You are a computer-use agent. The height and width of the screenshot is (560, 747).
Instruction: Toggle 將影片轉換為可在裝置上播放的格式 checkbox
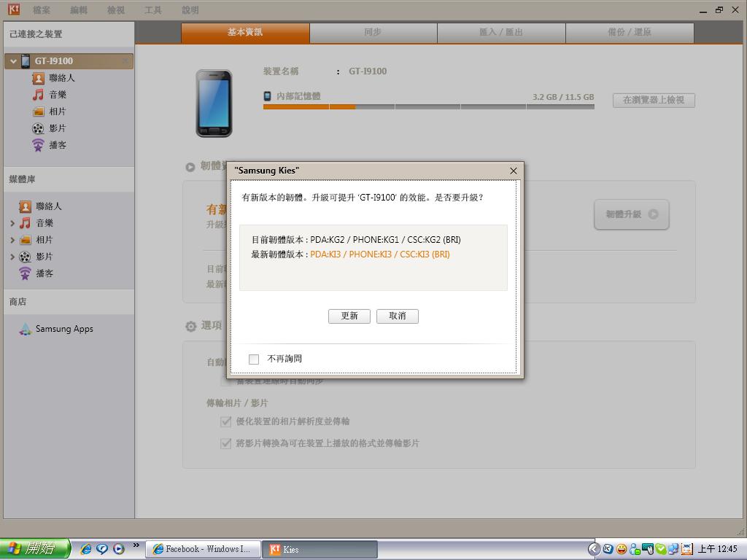coord(226,443)
